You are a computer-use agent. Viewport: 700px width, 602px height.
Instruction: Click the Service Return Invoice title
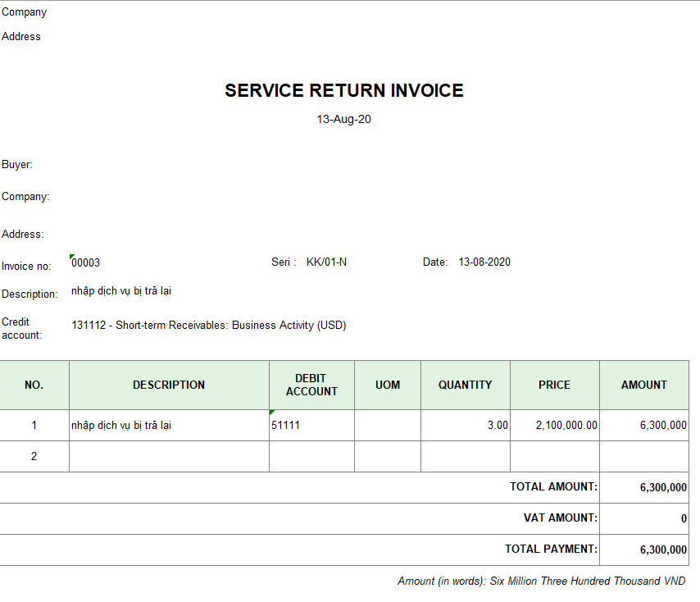click(x=344, y=90)
